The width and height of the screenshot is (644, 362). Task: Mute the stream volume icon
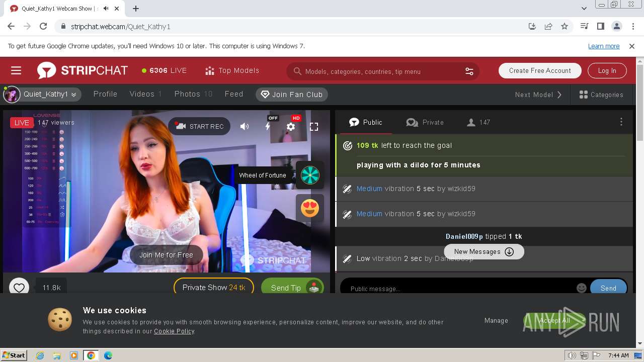[x=245, y=127]
